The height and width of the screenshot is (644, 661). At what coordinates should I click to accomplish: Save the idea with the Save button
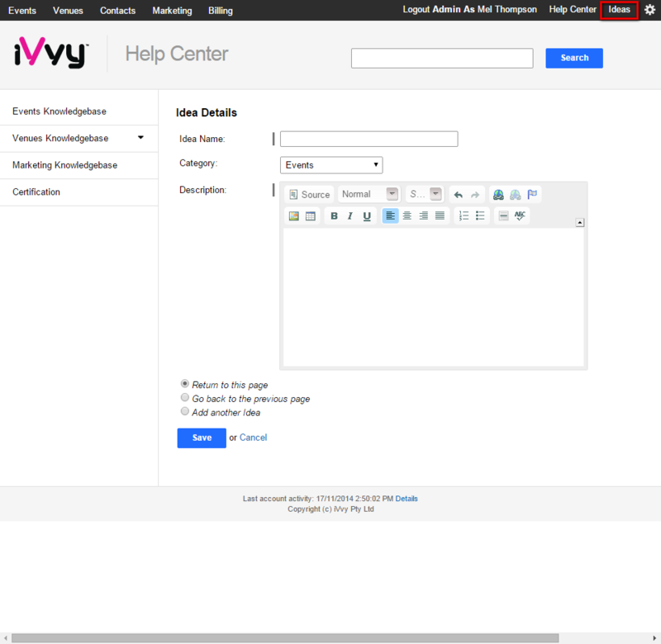coord(202,438)
